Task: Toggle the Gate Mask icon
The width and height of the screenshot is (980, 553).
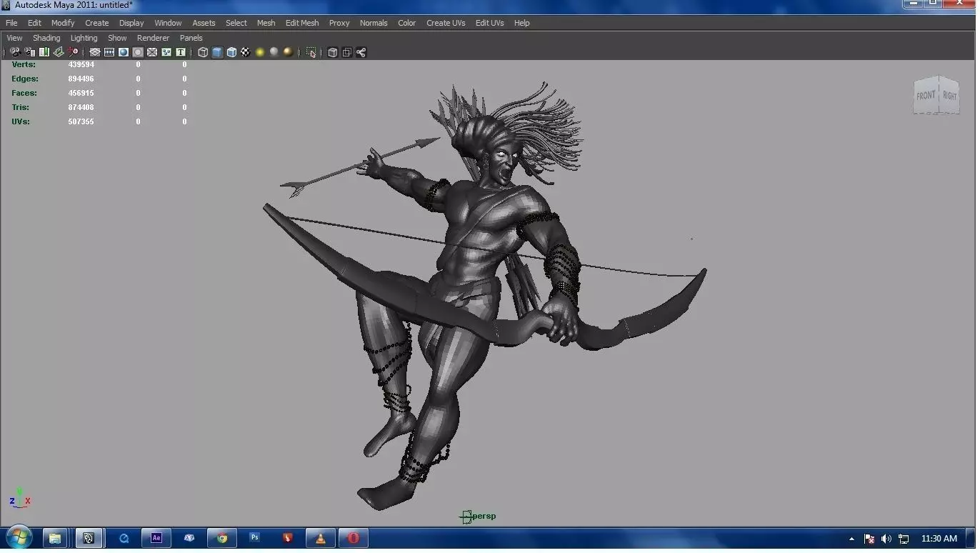Action: tap(138, 52)
